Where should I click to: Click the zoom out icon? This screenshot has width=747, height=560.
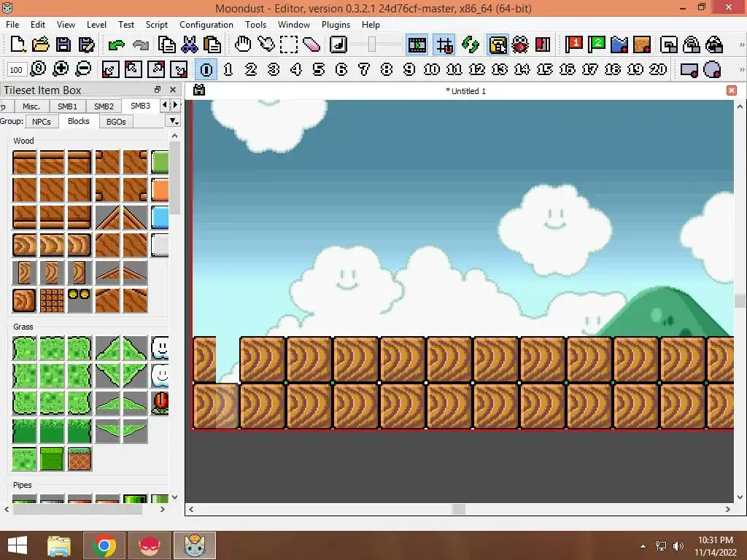[83, 69]
